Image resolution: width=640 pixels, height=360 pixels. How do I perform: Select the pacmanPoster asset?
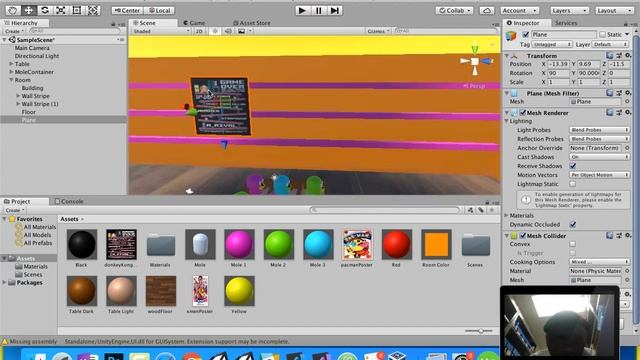point(357,244)
